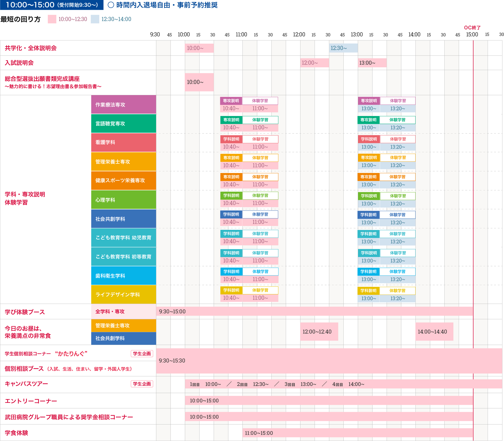The image size is (504, 441).
Task: Click 学食体験 11:00~15:00 bar
Action: (x=358, y=433)
